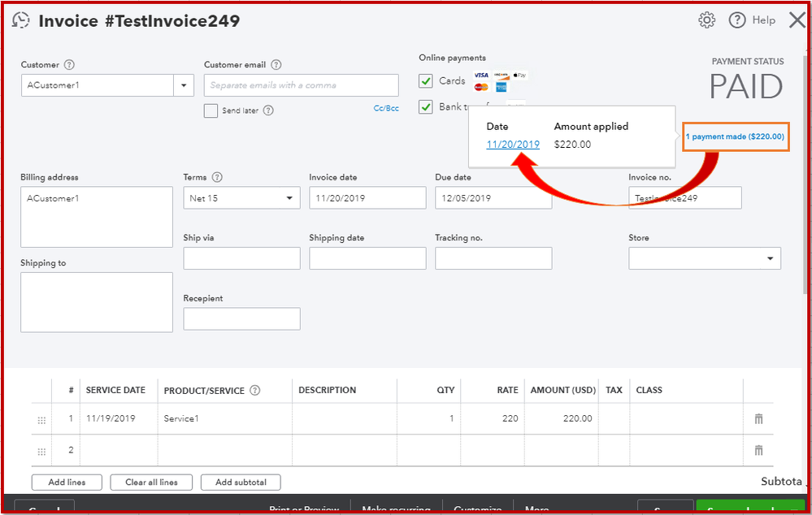The height and width of the screenshot is (515, 812).
Task: Close the invoice with X icon
Action: [798, 20]
